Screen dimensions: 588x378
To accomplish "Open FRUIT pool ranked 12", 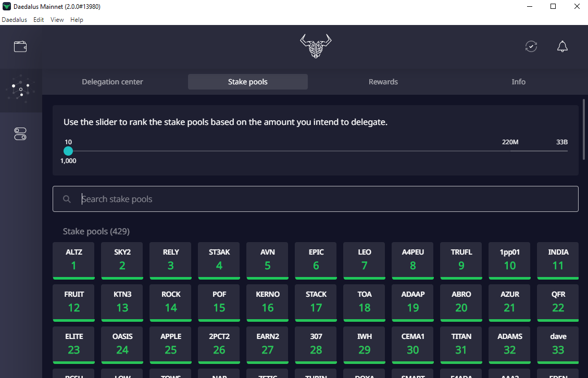I will [x=73, y=303].
